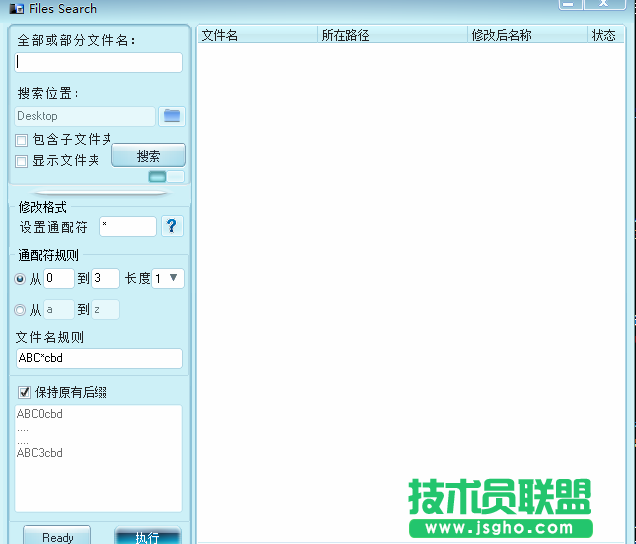Minimize the Files Search window
This screenshot has height=544, width=636.
570,4
